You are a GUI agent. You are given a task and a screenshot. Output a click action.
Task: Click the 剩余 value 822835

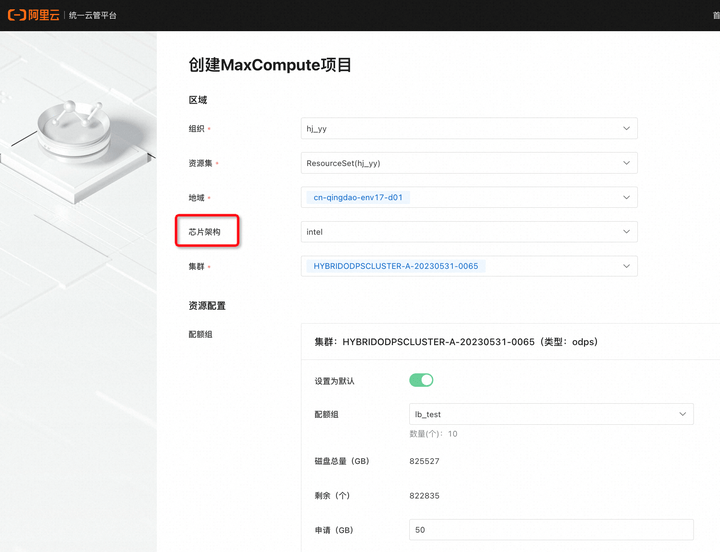424,496
